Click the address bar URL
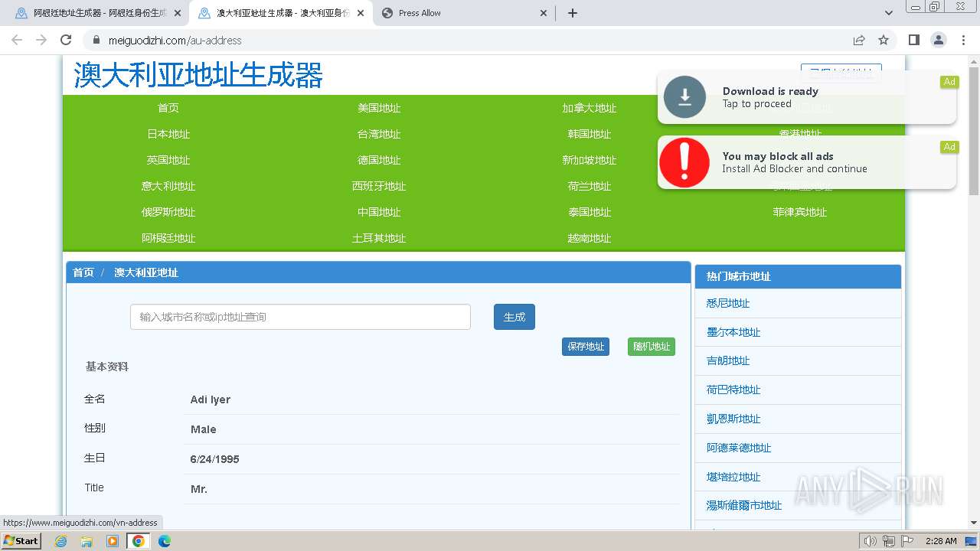This screenshot has width=980, height=551. (175, 41)
